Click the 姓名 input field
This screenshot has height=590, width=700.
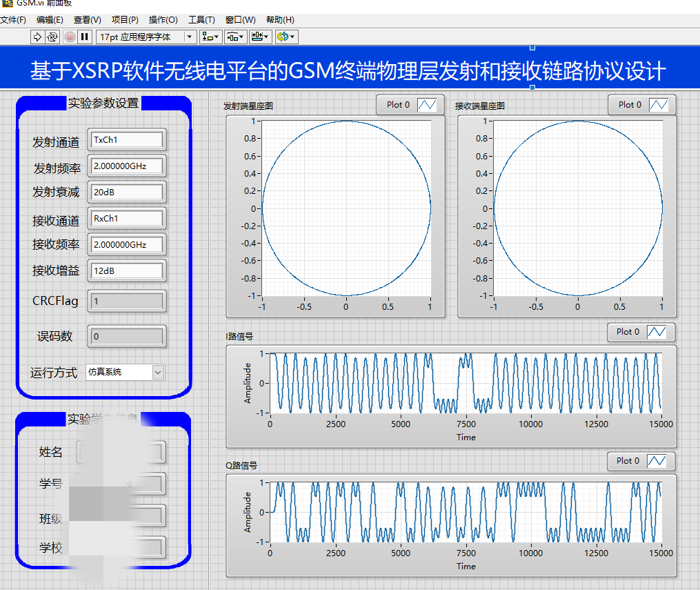click(x=121, y=453)
